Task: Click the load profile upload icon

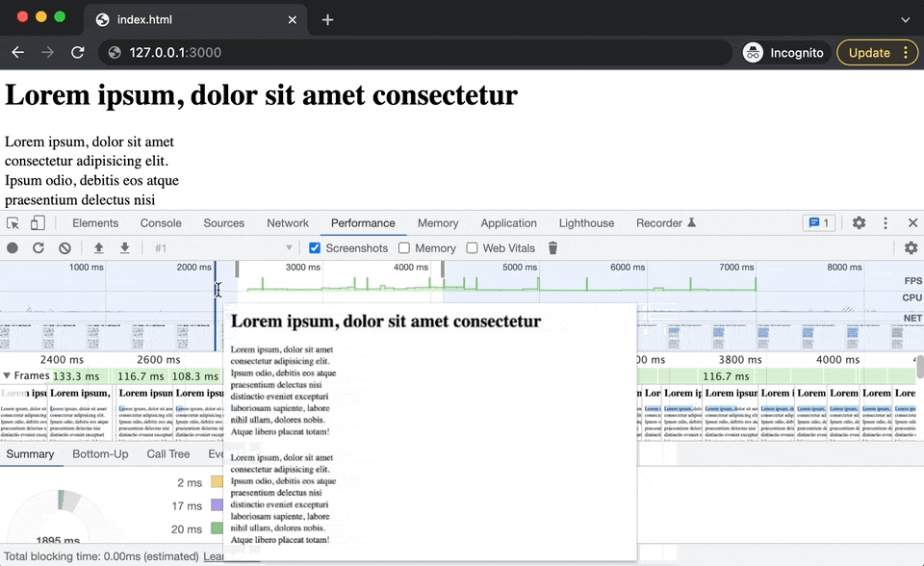Action: tap(98, 248)
